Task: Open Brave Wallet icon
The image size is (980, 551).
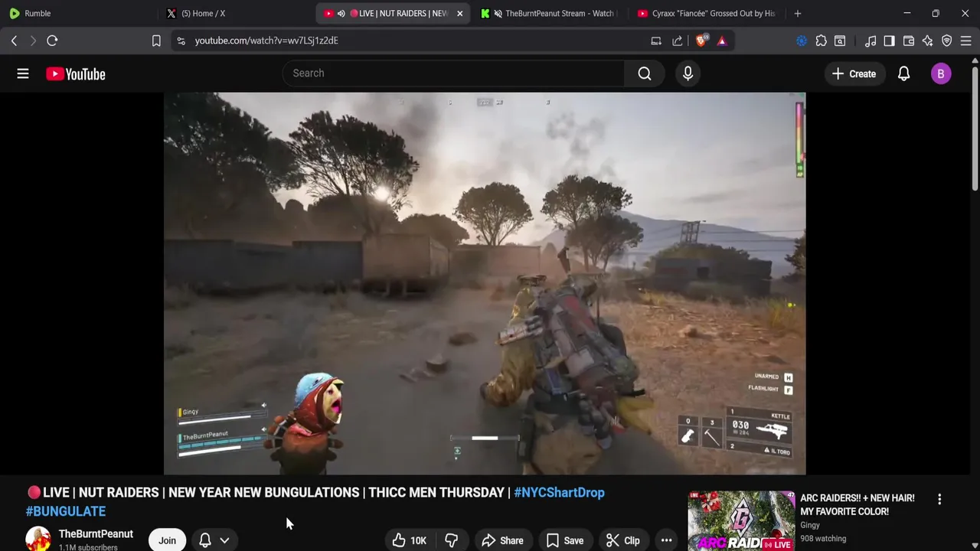Action: tap(909, 41)
